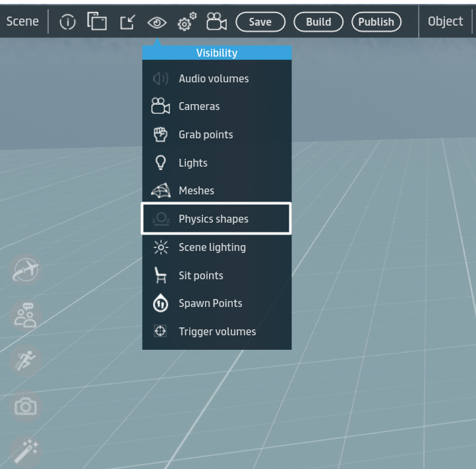Click the import arrow icon in toolbar
This screenshot has width=476, height=469.
(x=127, y=22)
